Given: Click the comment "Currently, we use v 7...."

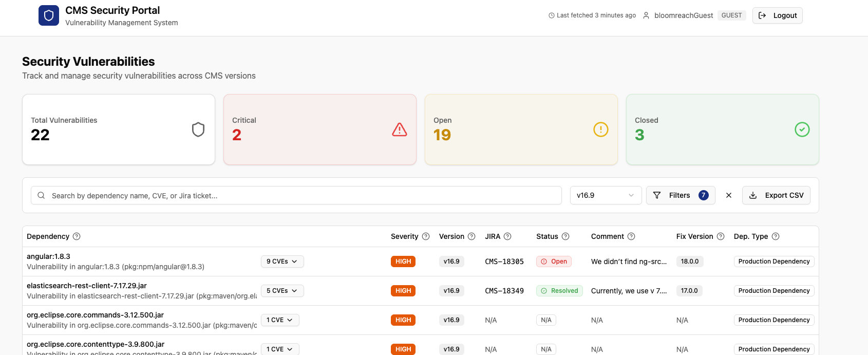Looking at the screenshot, I should tap(629, 291).
